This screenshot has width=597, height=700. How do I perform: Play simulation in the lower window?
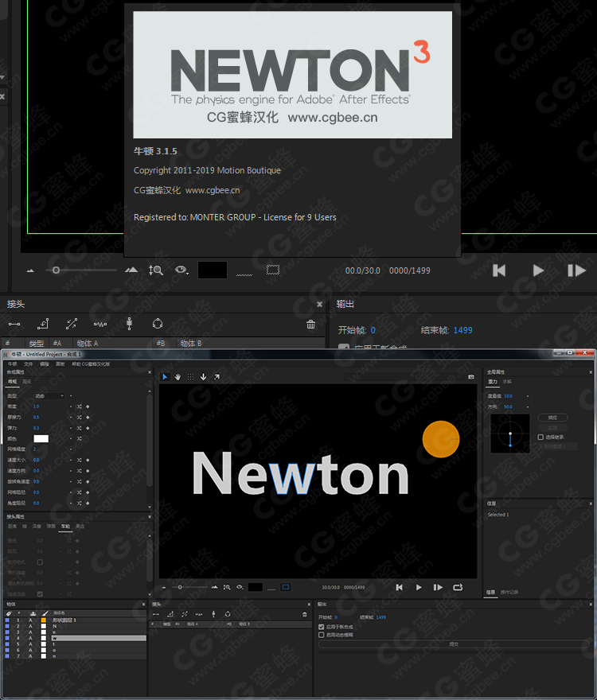coord(419,587)
